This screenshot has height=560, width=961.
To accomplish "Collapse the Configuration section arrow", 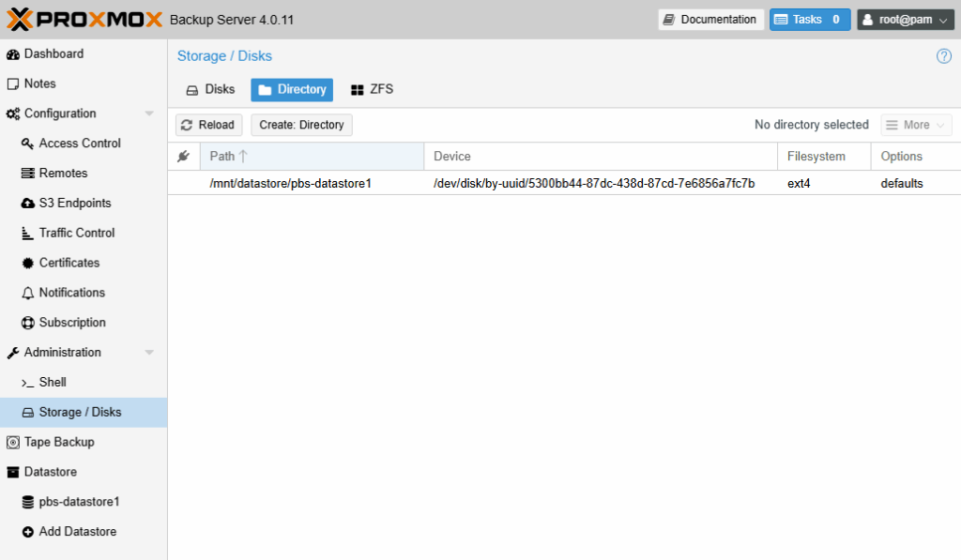I will click(x=148, y=114).
